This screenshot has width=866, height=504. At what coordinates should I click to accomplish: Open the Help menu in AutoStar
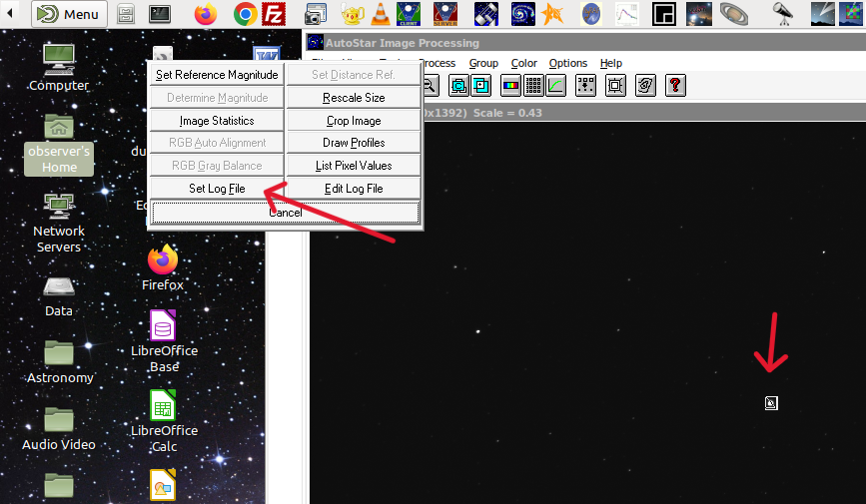[611, 63]
